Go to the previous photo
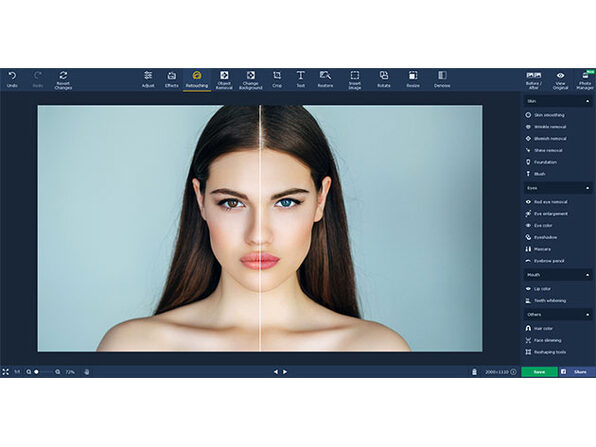The width and height of the screenshot is (596, 447). click(276, 372)
